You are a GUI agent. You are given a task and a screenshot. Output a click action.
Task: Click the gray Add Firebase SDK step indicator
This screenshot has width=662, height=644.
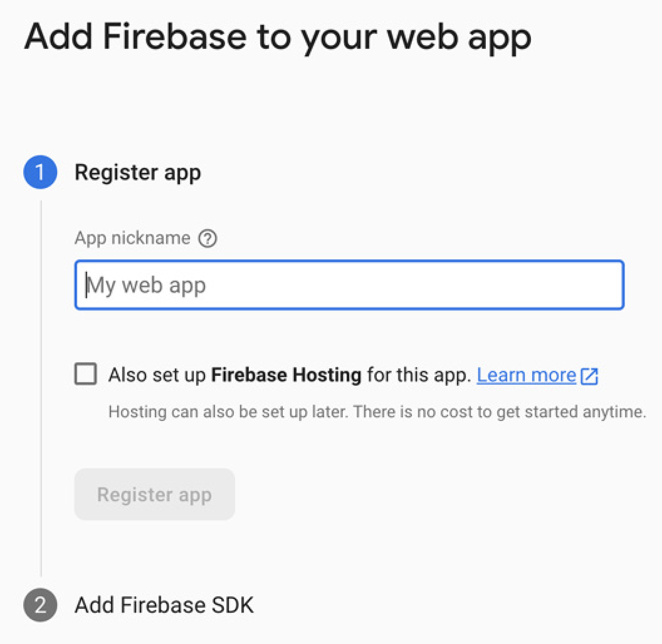click(x=40, y=605)
